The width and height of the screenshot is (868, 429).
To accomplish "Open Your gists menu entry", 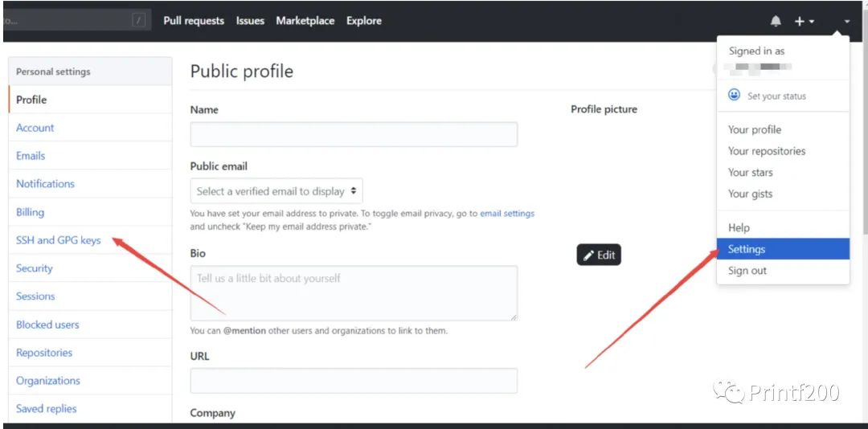I will coord(750,194).
